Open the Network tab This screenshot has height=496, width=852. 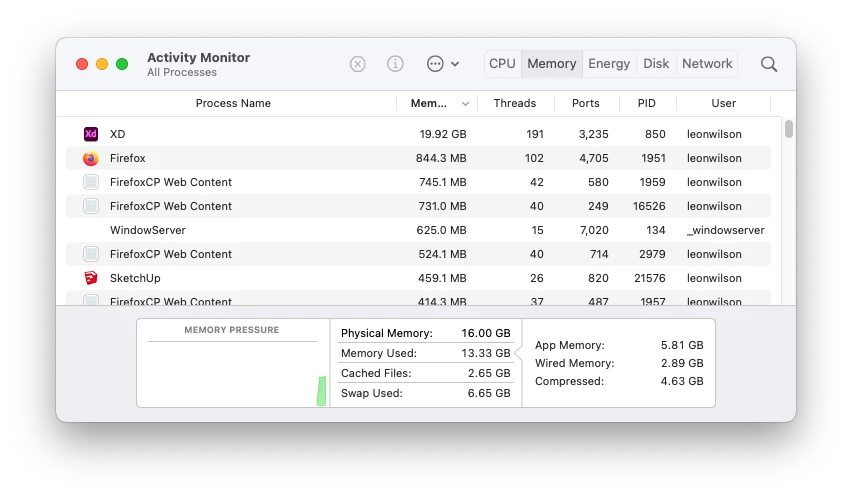(707, 64)
